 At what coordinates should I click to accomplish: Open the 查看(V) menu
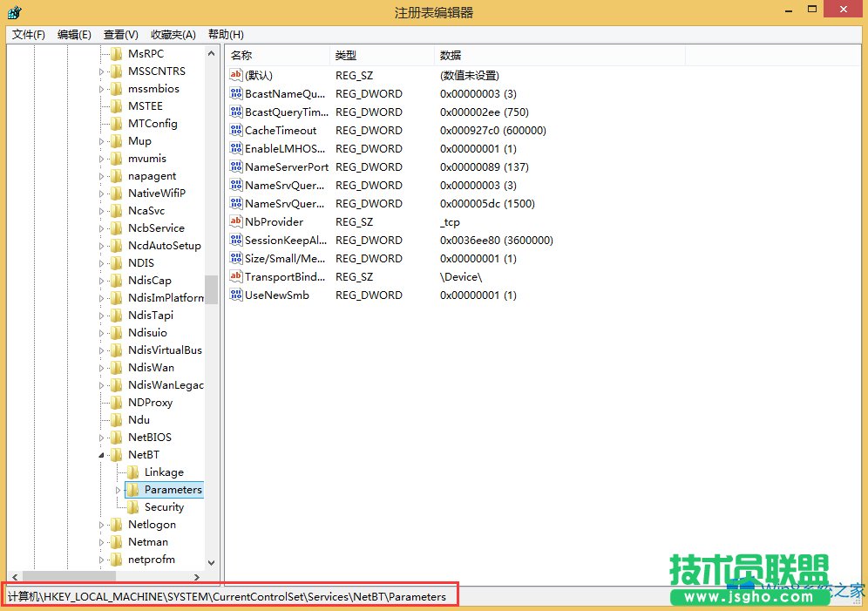pos(120,34)
